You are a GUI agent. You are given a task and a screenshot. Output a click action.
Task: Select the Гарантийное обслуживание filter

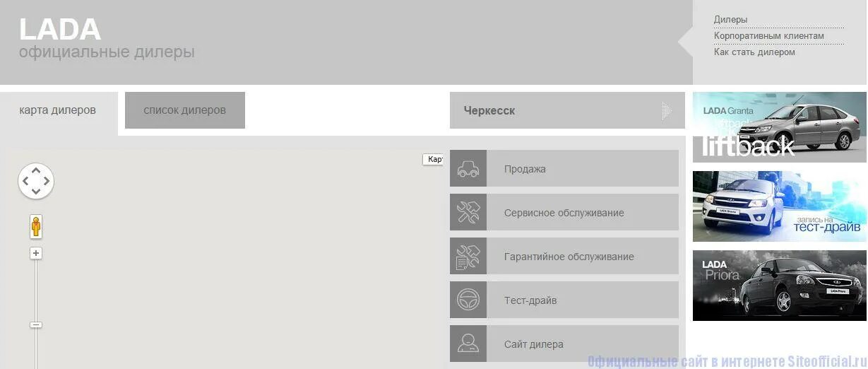(564, 256)
